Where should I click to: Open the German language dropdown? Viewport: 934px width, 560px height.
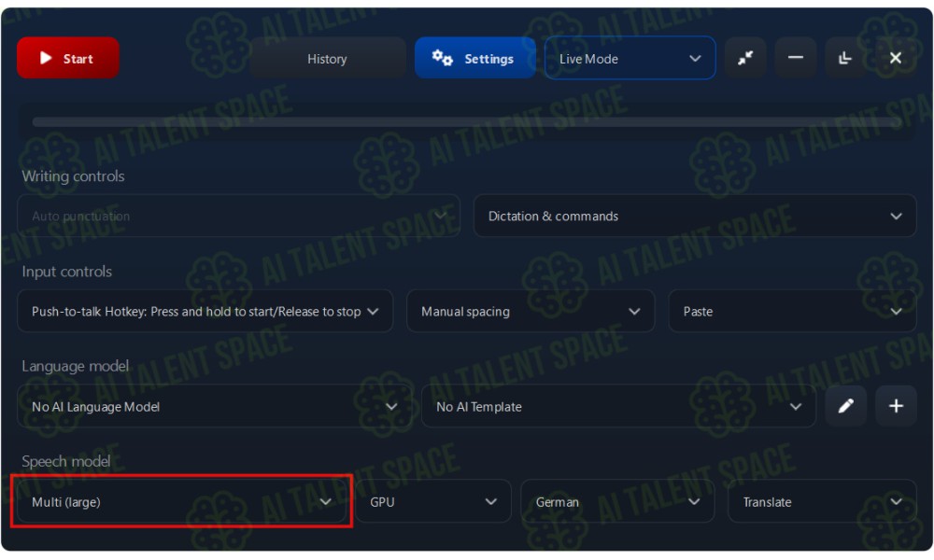coord(617,502)
